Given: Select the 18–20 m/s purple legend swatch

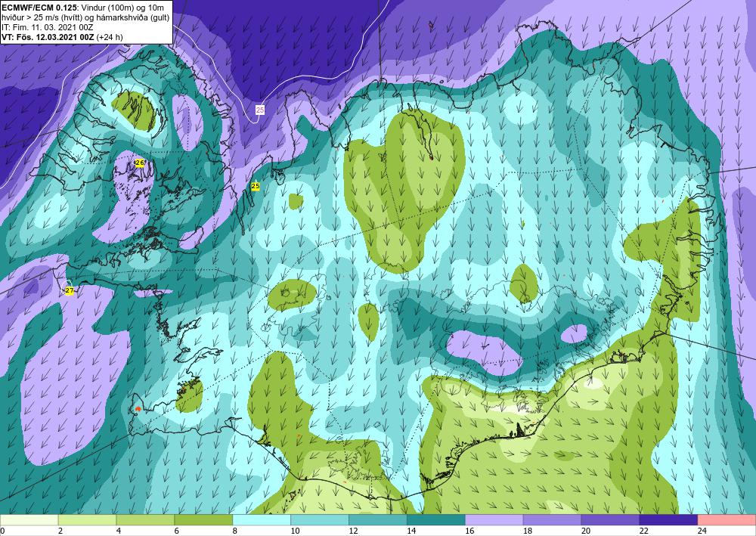Looking at the screenshot, I should [x=552, y=520].
